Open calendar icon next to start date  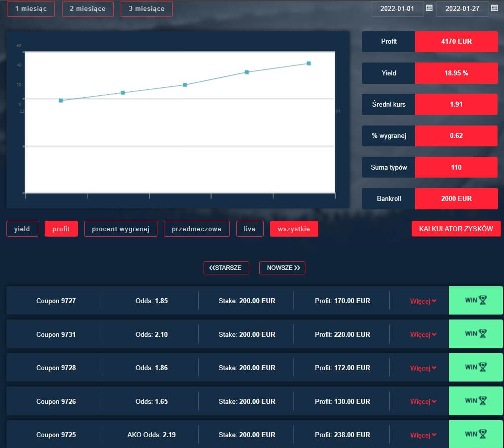click(430, 8)
